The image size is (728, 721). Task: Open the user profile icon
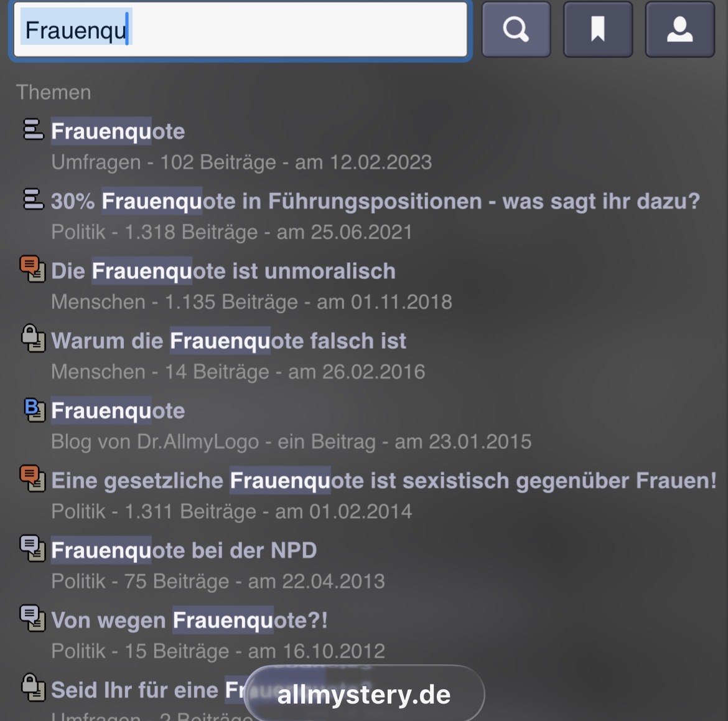(x=679, y=29)
